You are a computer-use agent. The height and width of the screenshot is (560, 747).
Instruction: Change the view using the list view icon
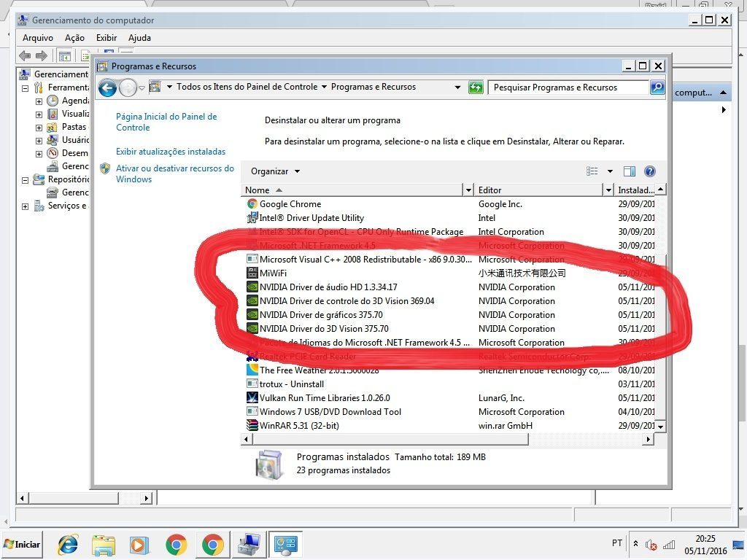point(592,171)
